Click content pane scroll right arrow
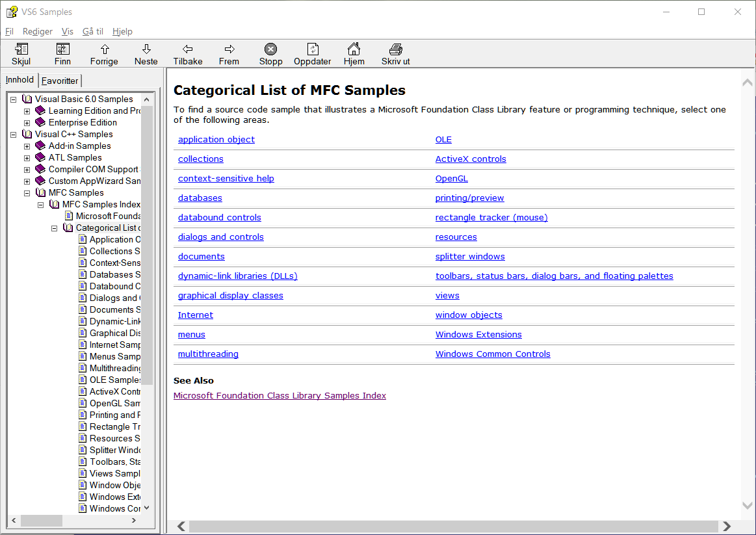Viewport: 756px width, 535px height. (727, 526)
